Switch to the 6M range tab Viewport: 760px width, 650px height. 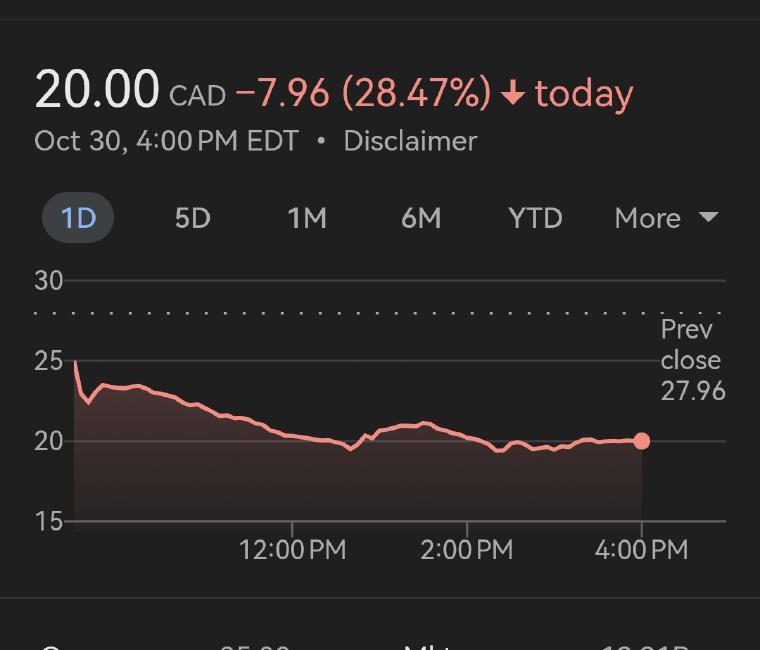tap(421, 218)
